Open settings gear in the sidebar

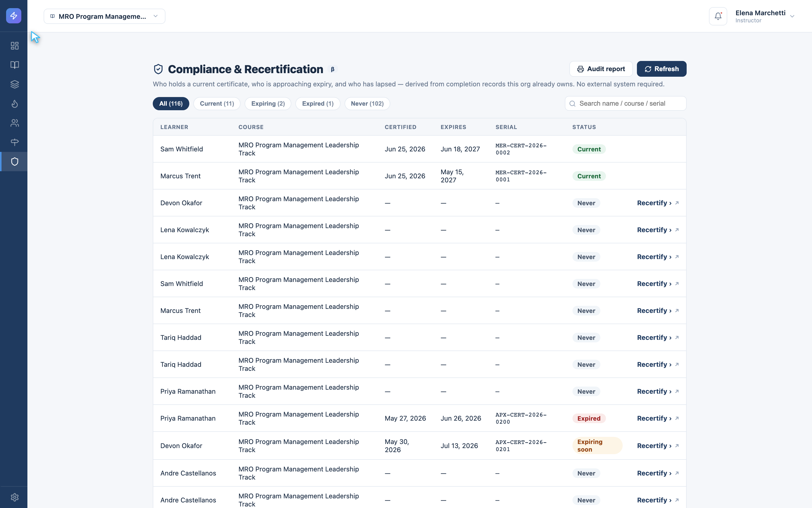point(14,497)
